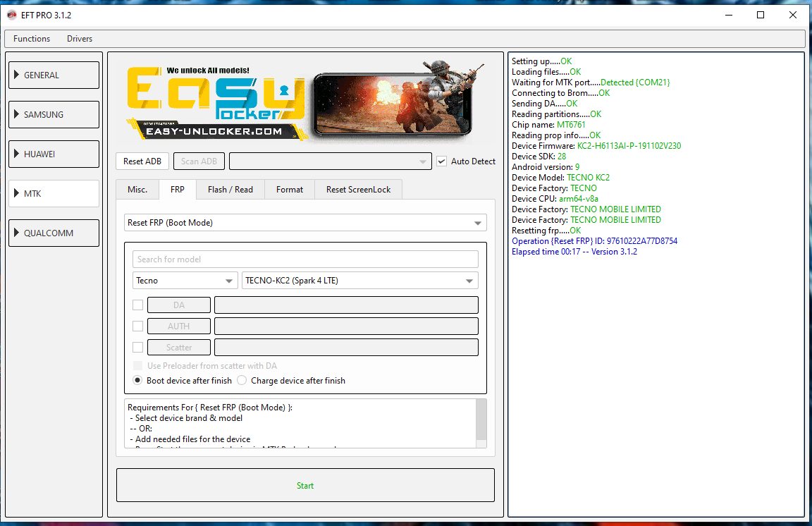
Task: Click the Device Firmware KC2-H6113AI-P-191102V230 line
Action: (x=596, y=146)
